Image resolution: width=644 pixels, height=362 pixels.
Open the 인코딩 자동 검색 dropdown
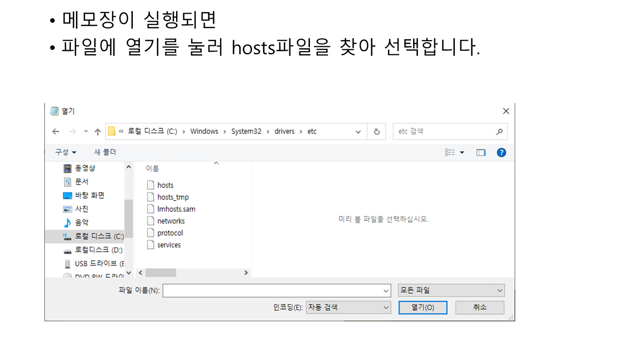pos(348,307)
